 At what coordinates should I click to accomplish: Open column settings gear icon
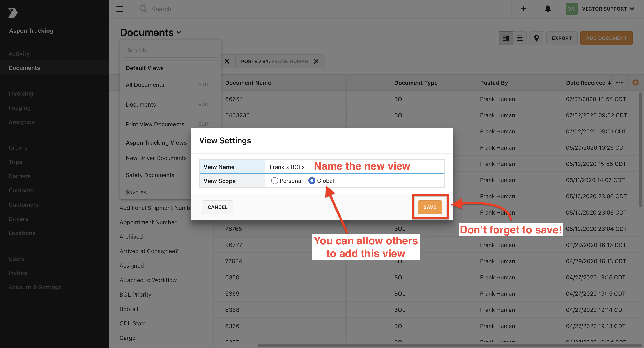(x=635, y=83)
